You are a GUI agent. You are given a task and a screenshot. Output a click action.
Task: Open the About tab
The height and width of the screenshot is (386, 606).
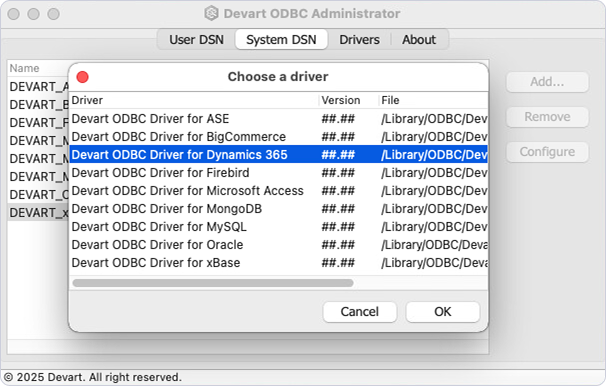[419, 39]
